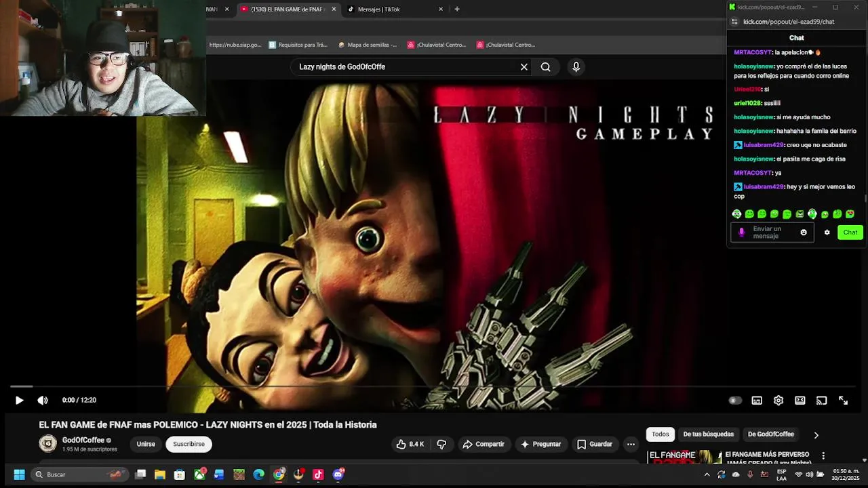The image size is (868, 488).
Task: Open the player settings gear
Action: point(778,401)
